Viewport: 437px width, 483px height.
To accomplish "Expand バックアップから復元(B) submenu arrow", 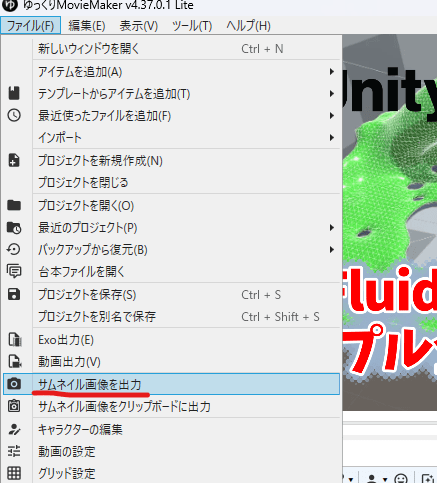I will pos(331,250).
